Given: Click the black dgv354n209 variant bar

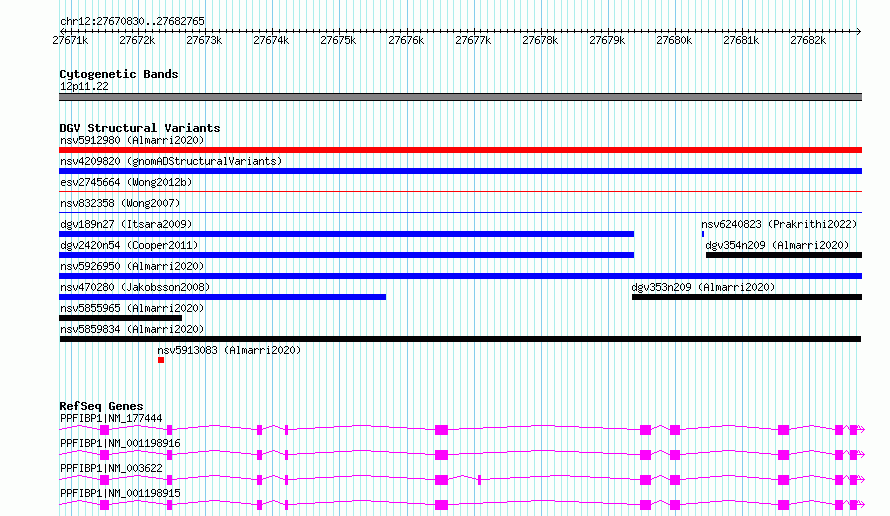Looking at the screenshot, I should click(x=784, y=255).
